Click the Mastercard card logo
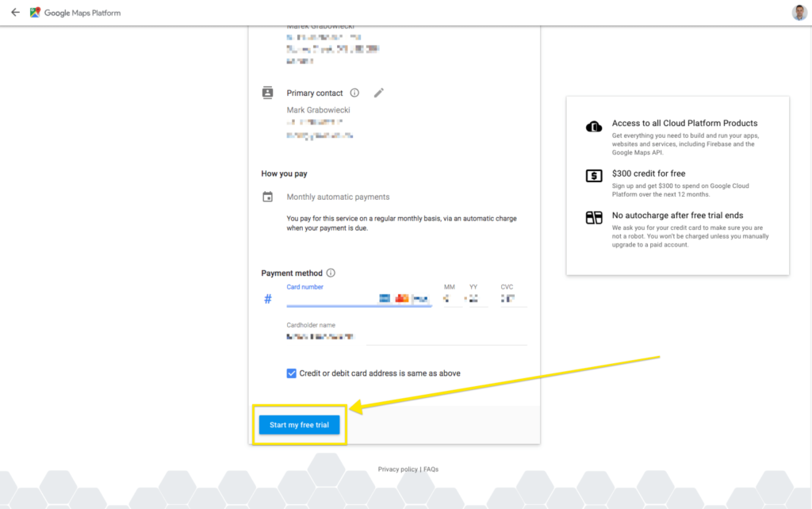Image resolution: width=812 pixels, height=509 pixels. [402, 298]
